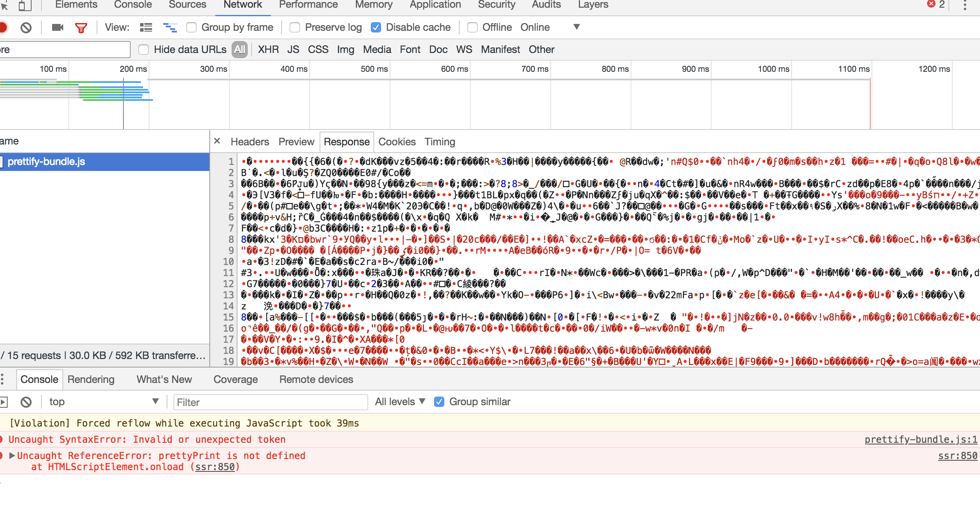The width and height of the screenshot is (980, 518).
Task: Clear the network requests list
Action: pyautogui.click(x=26, y=27)
